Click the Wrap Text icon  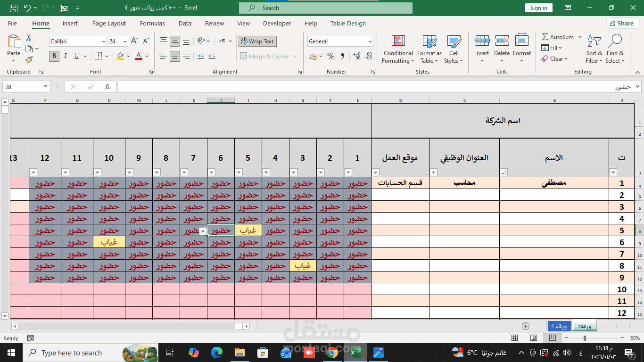[x=257, y=41]
